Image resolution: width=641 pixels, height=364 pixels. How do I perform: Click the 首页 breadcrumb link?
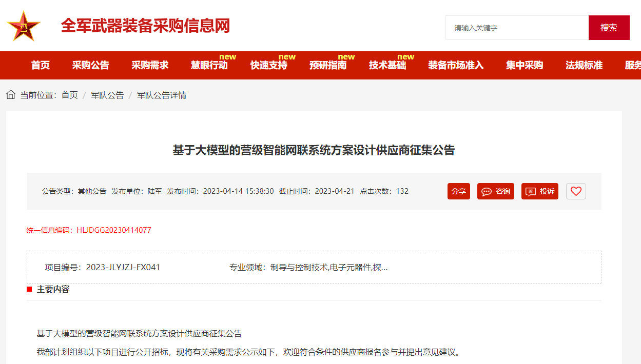[x=70, y=95]
